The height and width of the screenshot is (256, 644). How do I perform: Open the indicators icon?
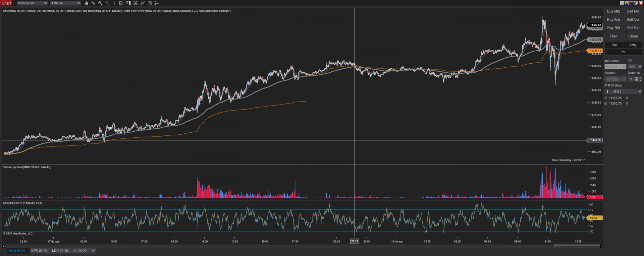pyautogui.click(x=143, y=3)
